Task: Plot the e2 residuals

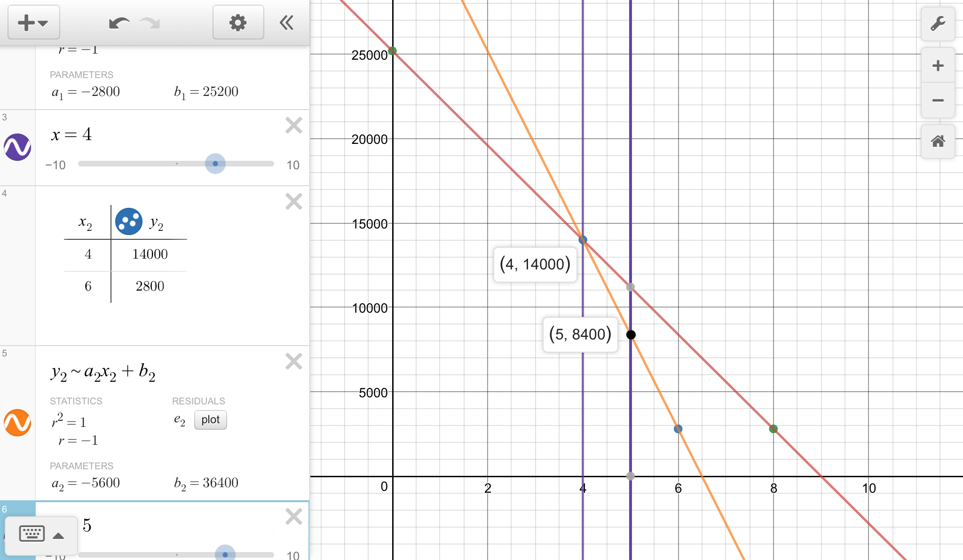Action: 210,419
